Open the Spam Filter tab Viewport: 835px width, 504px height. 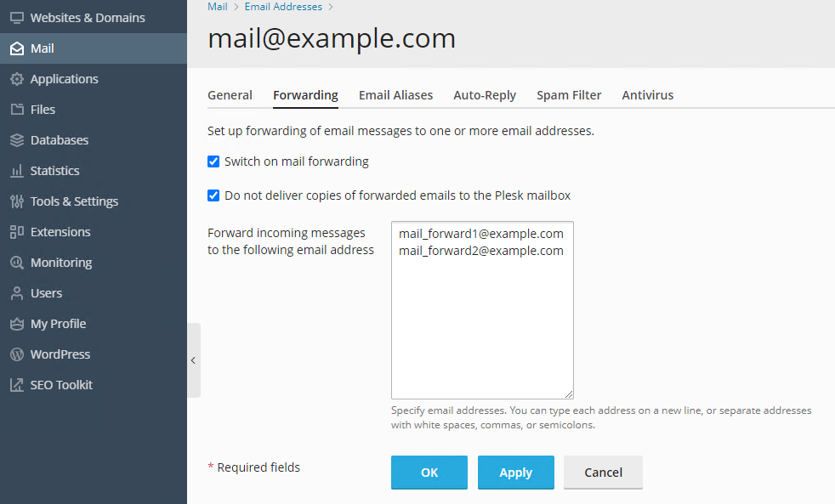569,94
